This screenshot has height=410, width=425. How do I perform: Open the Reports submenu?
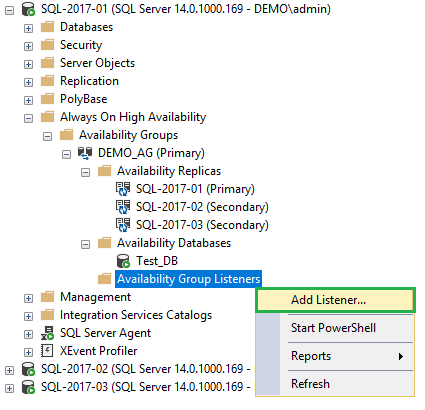pyautogui.click(x=335, y=356)
